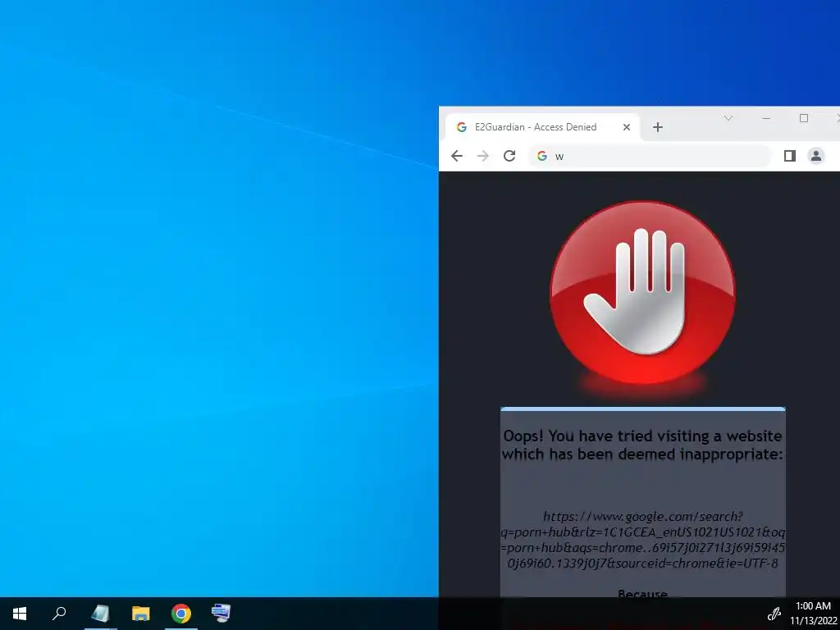840x630 pixels.
Task: Click the 'Oops! You have tried visiting' heading
Action: coord(643,445)
